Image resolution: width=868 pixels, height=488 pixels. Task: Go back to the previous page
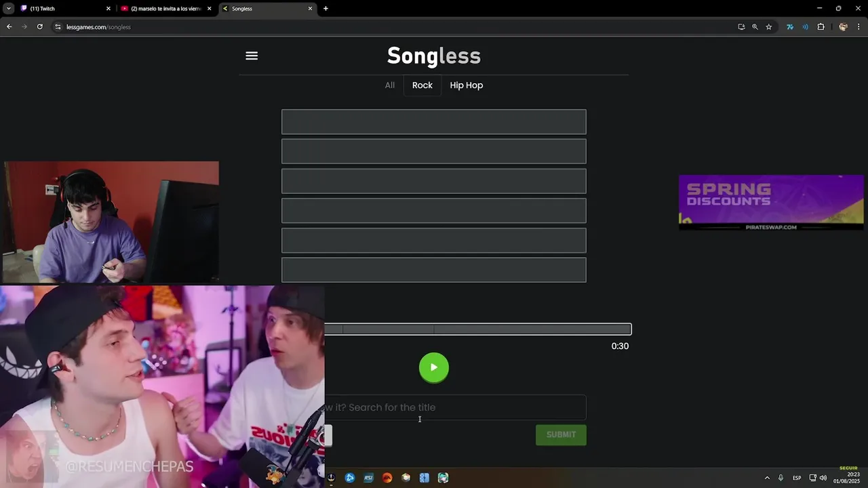(9, 27)
